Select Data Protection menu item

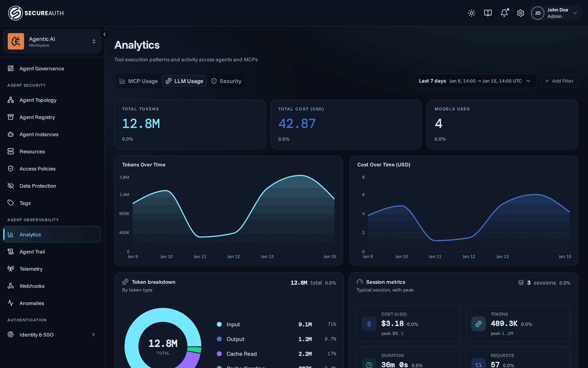(52, 186)
